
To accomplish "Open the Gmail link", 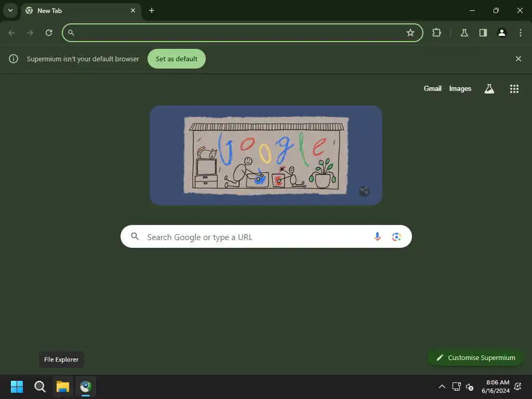I will (x=433, y=88).
